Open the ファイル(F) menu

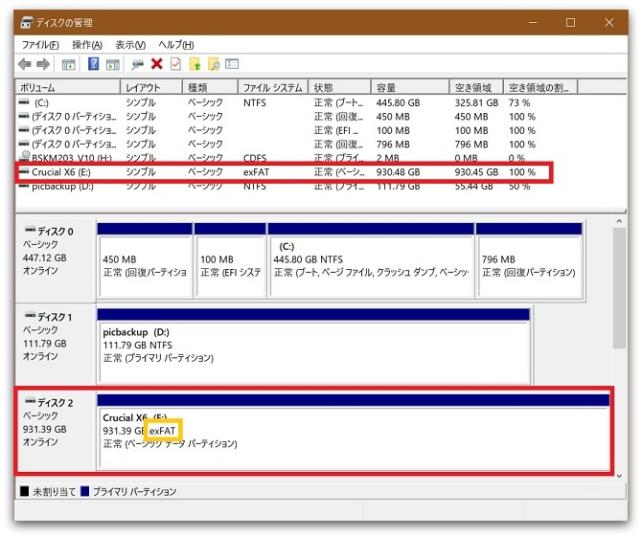coord(40,45)
